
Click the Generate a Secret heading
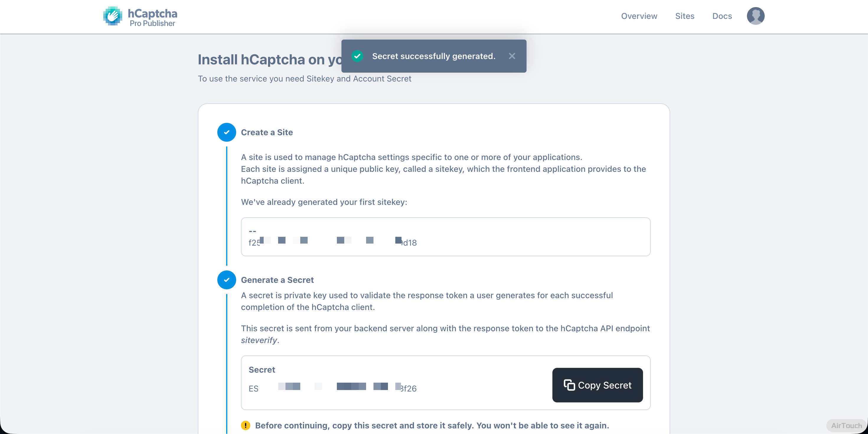pos(277,280)
